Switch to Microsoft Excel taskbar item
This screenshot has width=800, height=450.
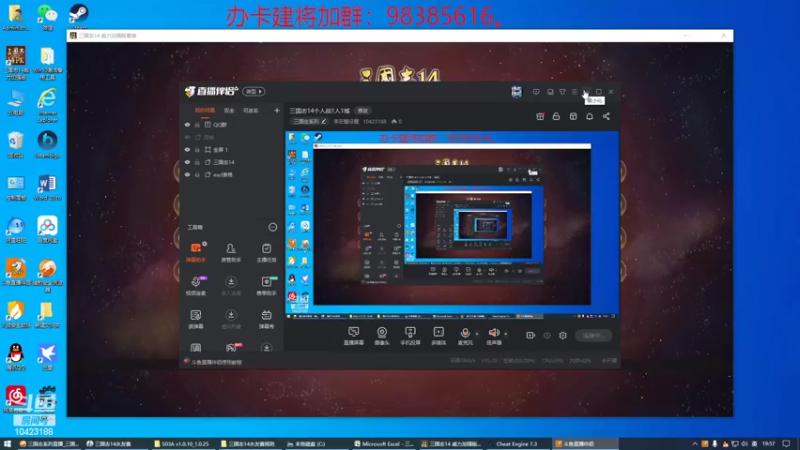tap(384, 444)
